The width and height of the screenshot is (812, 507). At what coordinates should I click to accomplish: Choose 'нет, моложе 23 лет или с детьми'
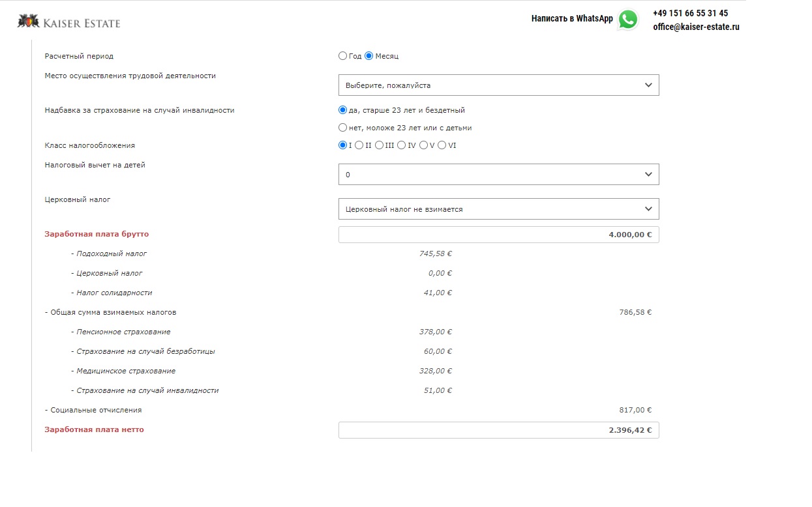(x=343, y=128)
